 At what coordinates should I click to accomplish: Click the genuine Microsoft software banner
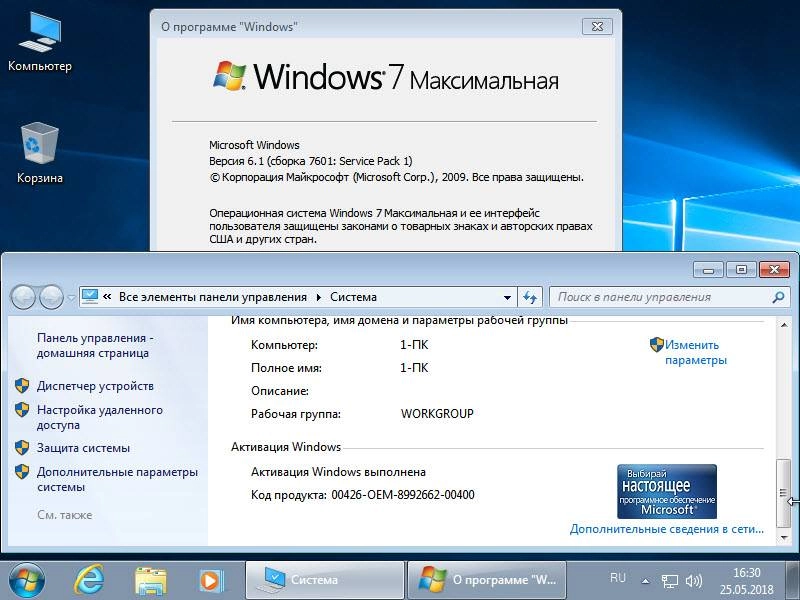point(667,491)
